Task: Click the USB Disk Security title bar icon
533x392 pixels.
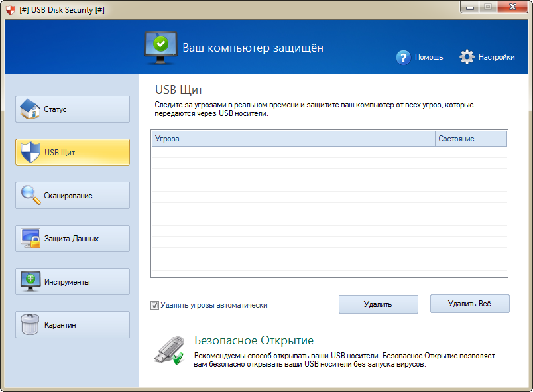Action: coord(9,9)
